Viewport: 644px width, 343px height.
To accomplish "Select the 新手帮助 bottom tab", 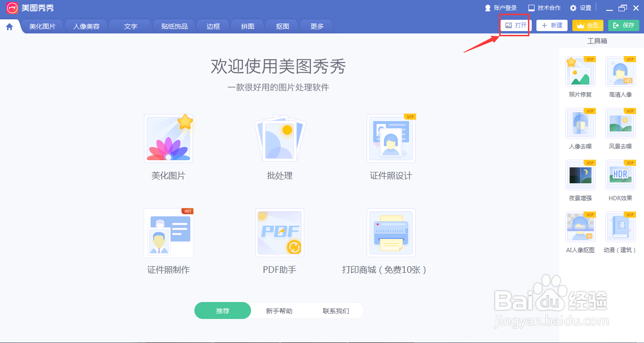I will coord(279,311).
